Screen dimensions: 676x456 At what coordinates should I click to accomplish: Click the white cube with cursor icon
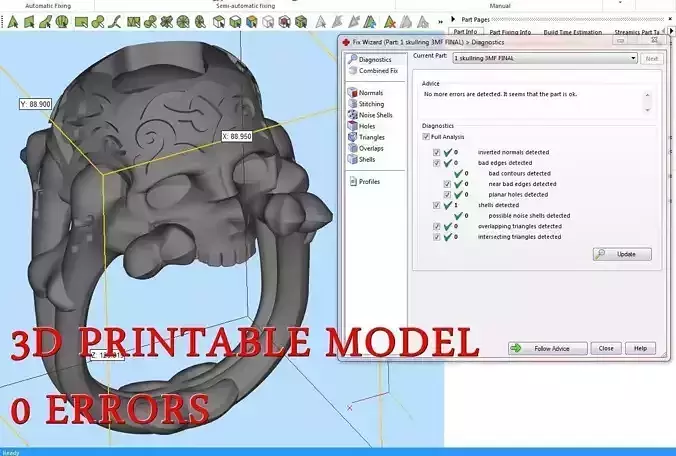[x=219, y=22]
